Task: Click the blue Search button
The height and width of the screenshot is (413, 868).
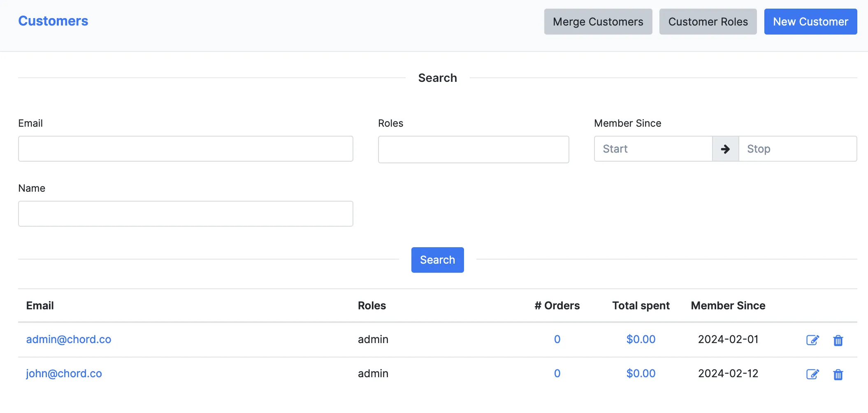Action: [x=437, y=260]
